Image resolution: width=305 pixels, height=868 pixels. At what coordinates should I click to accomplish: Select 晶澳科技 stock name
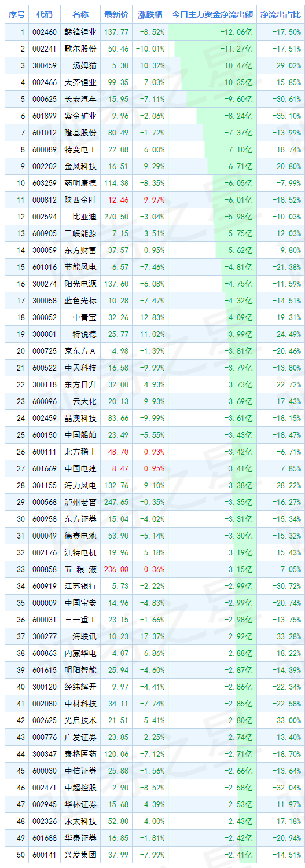coord(80,418)
